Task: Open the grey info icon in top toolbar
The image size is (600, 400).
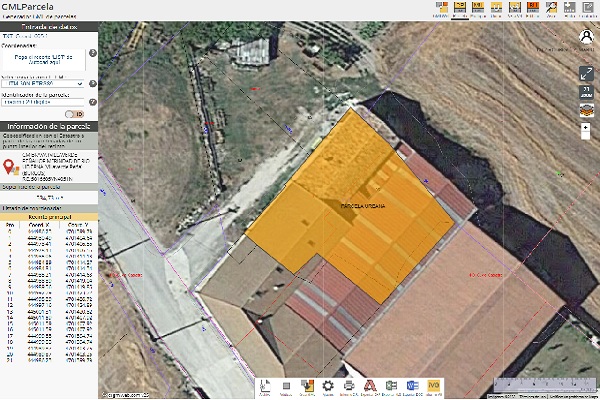Action: [x=569, y=8]
